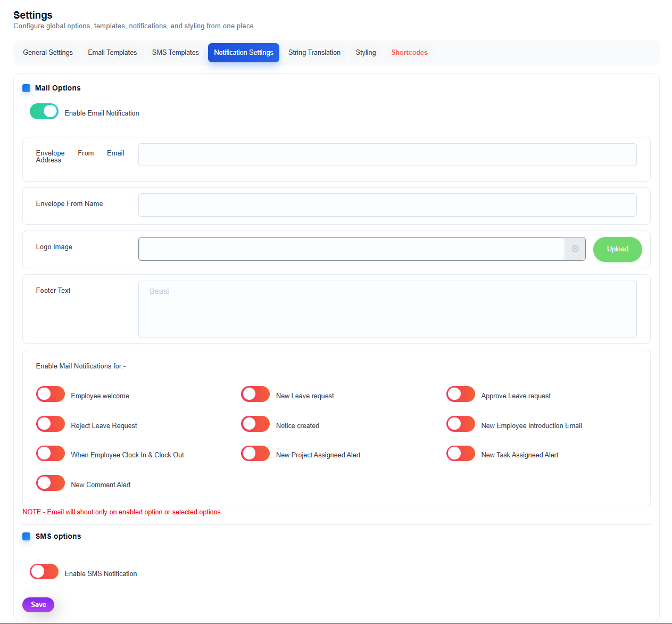Click the Envelope From Name input
The width and height of the screenshot is (672, 624).
tap(387, 205)
